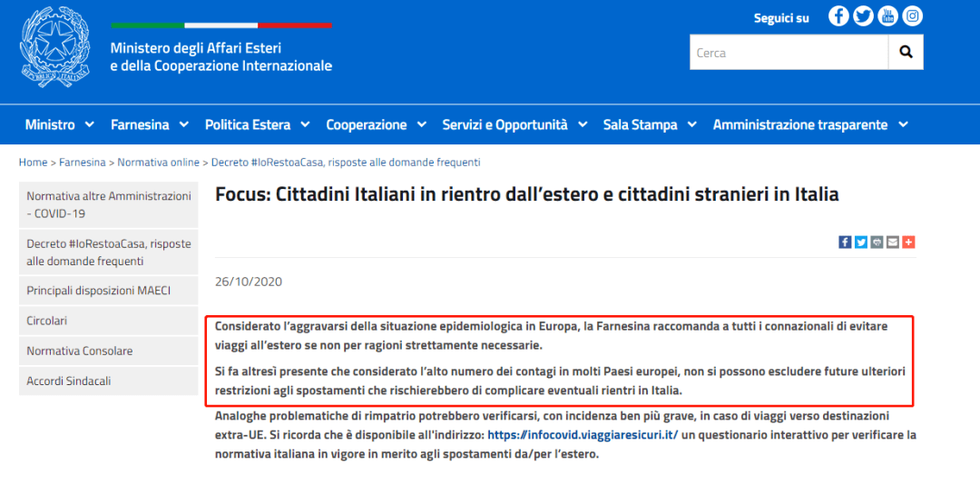Share article on Facebook via square icon
Screen dimensions: 980x485
coord(845,242)
